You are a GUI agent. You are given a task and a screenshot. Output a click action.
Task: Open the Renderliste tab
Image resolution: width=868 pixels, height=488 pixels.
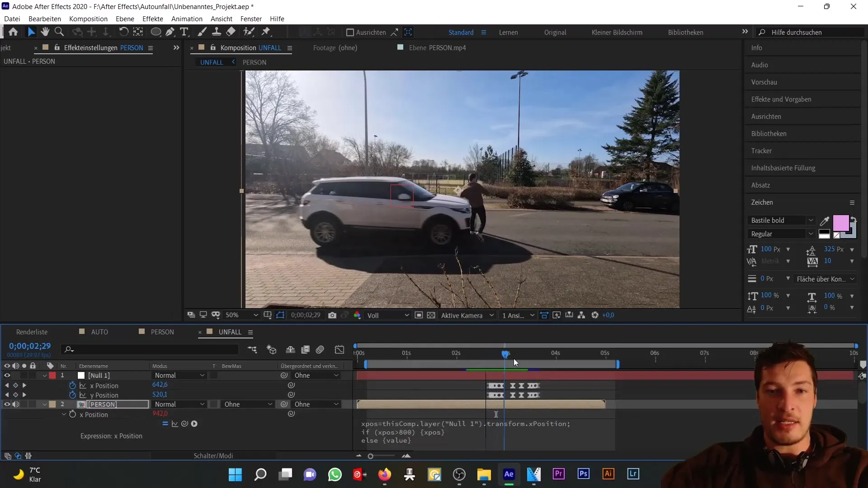(32, 332)
